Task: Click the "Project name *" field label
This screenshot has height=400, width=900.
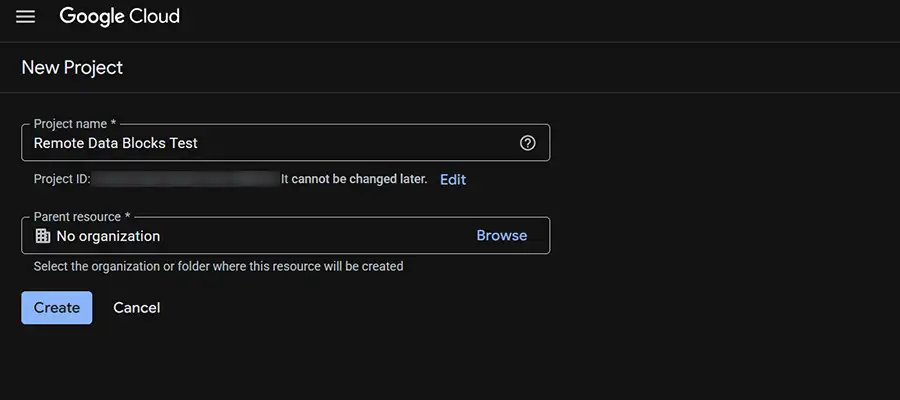Action: [75, 124]
